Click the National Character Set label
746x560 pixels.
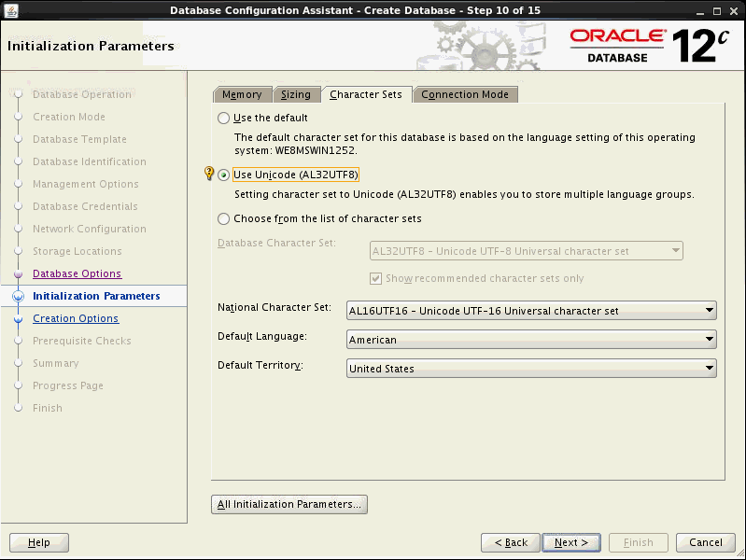274,307
